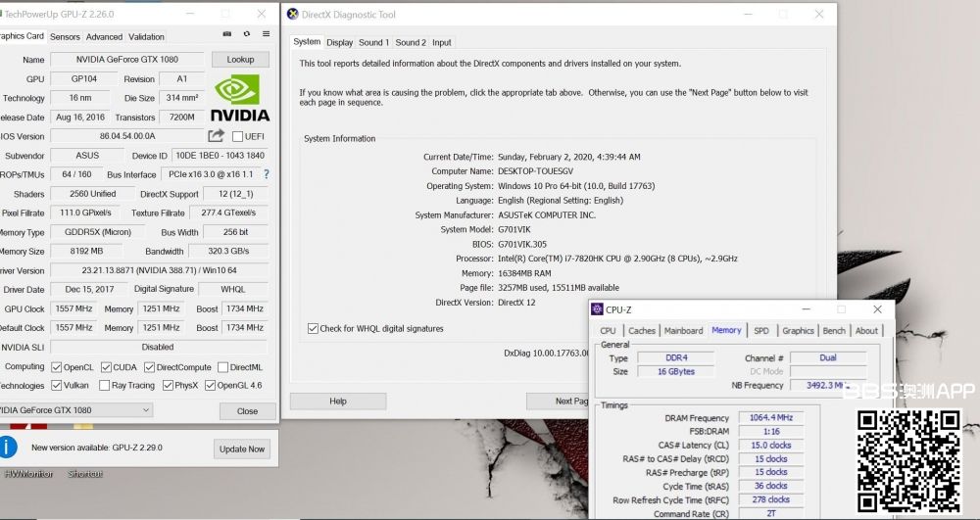Click the GPU-Z refresh icon
The image size is (980, 520).
pos(247,34)
